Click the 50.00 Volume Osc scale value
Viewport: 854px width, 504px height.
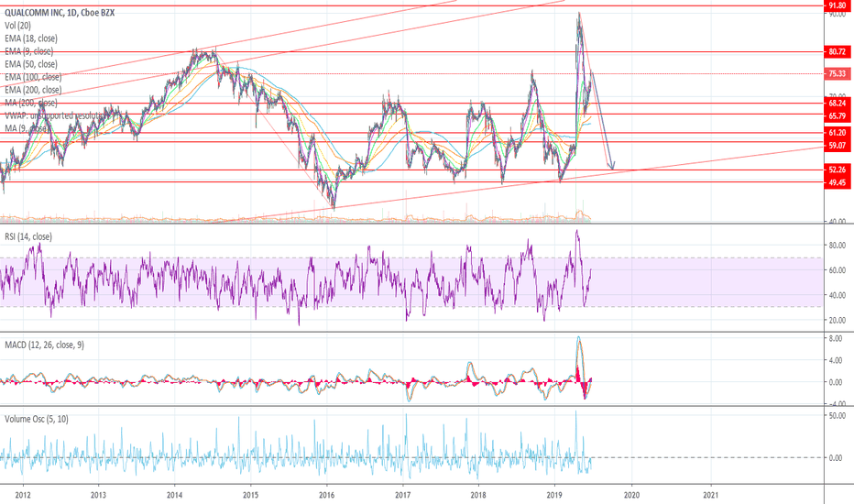[x=838, y=415]
